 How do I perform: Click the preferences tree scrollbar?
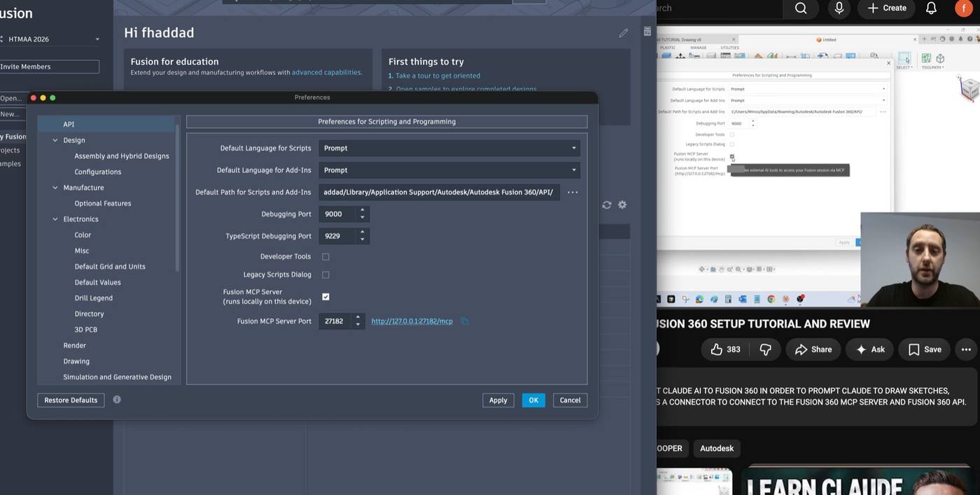(178, 200)
